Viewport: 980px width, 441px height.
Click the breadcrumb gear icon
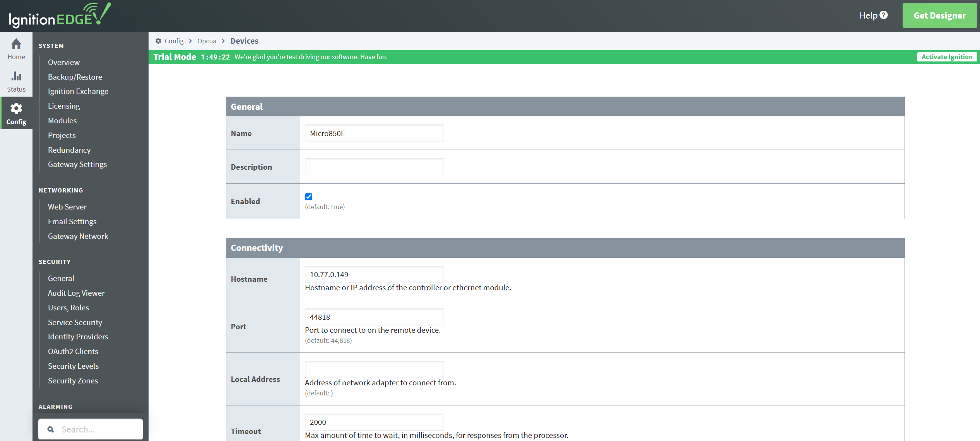click(x=158, y=41)
